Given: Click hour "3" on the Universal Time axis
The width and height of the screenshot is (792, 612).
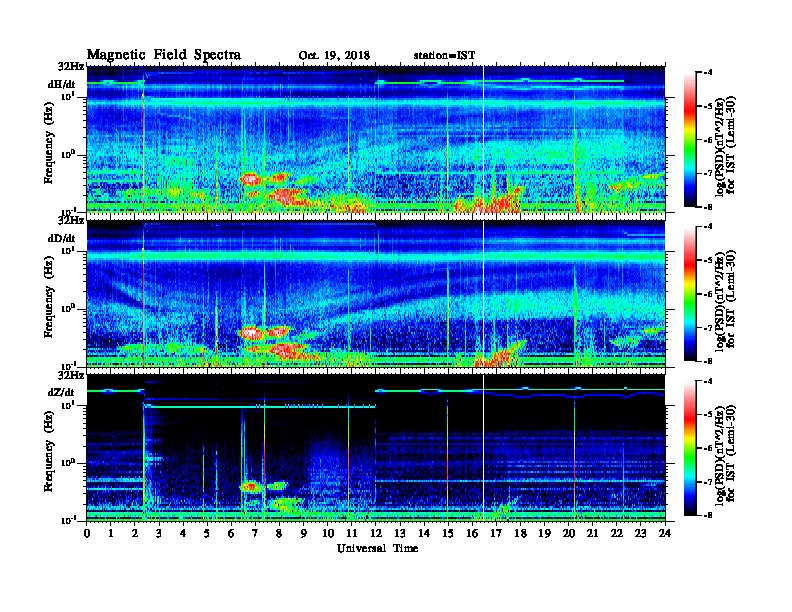Looking at the screenshot, I should pos(159,534).
